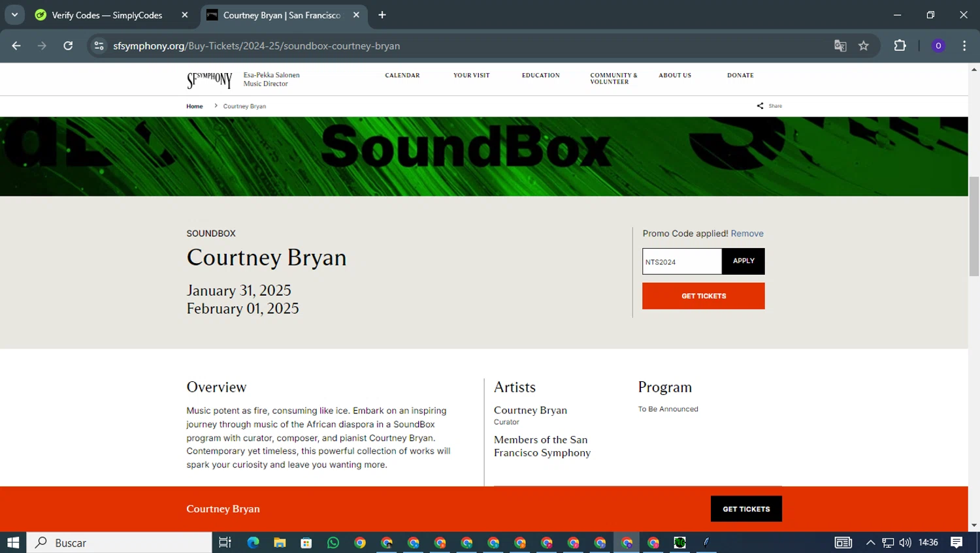The width and height of the screenshot is (980, 553).
Task: Click the Artists heading
Action: pyautogui.click(x=515, y=387)
